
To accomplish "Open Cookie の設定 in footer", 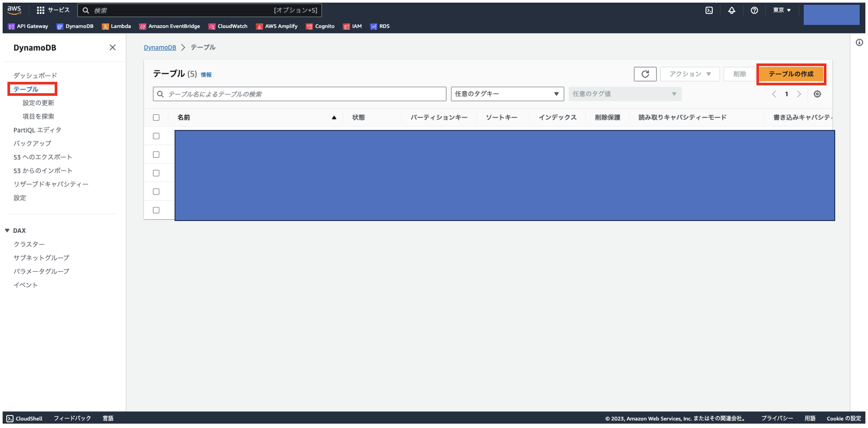I will [844, 418].
